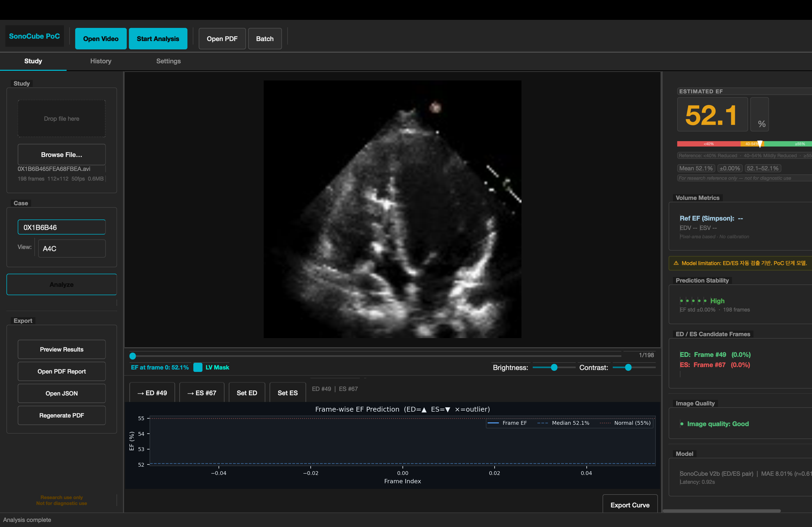This screenshot has width=812, height=527.
Task: Switch to the History tab
Action: (101, 61)
